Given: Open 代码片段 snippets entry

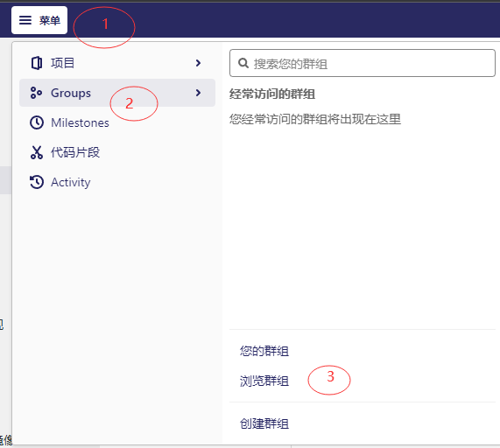Looking at the screenshot, I should pyautogui.click(x=117, y=152).
